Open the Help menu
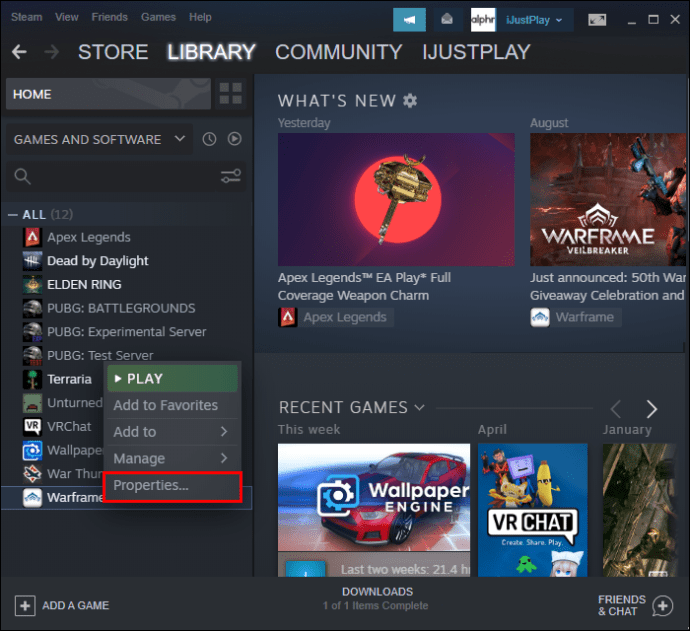 200,17
